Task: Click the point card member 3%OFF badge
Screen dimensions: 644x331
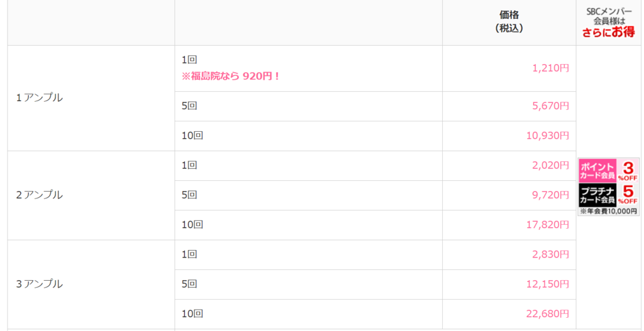Action: [609, 171]
